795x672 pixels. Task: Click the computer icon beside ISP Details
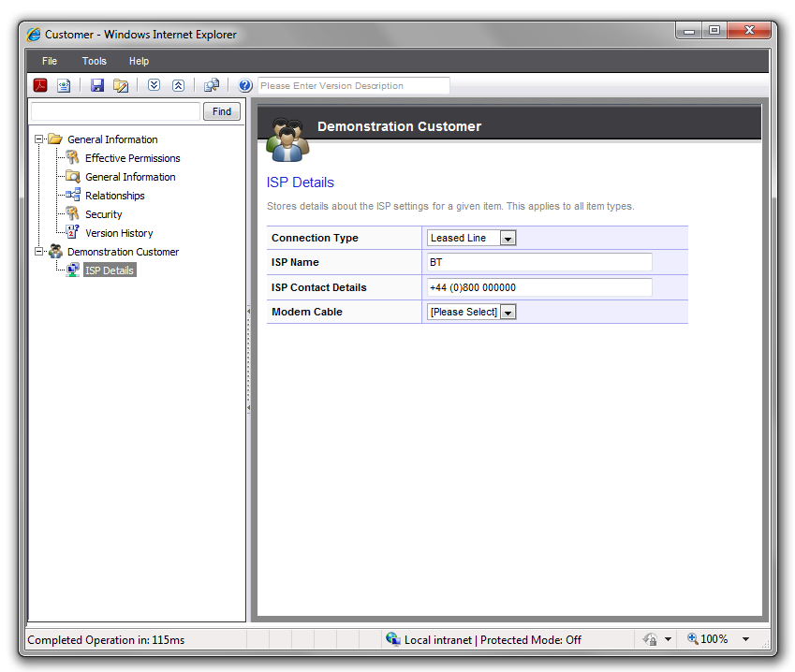pyautogui.click(x=73, y=270)
